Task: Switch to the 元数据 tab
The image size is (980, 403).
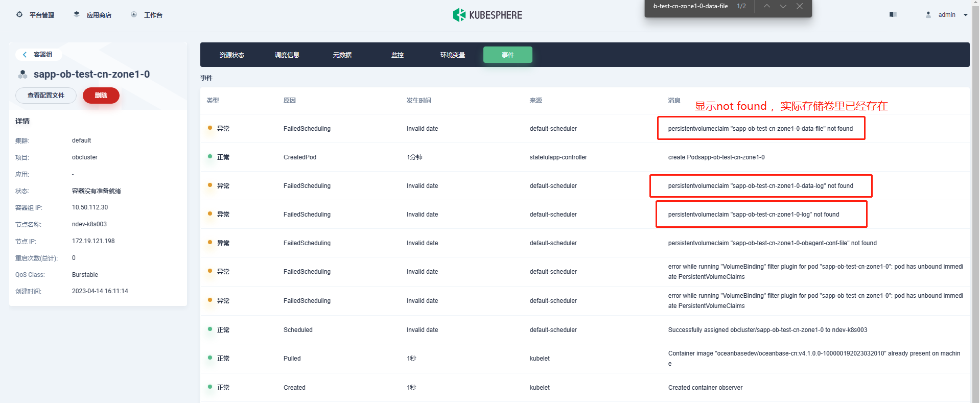Action: click(x=342, y=55)
